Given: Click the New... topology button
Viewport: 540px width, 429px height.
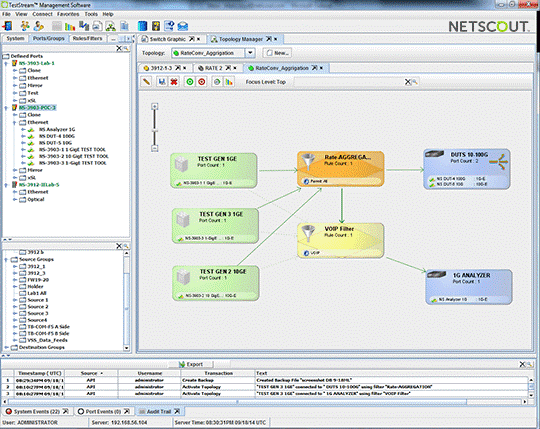Looking at the screenshot, I should (x=277, y=53).
